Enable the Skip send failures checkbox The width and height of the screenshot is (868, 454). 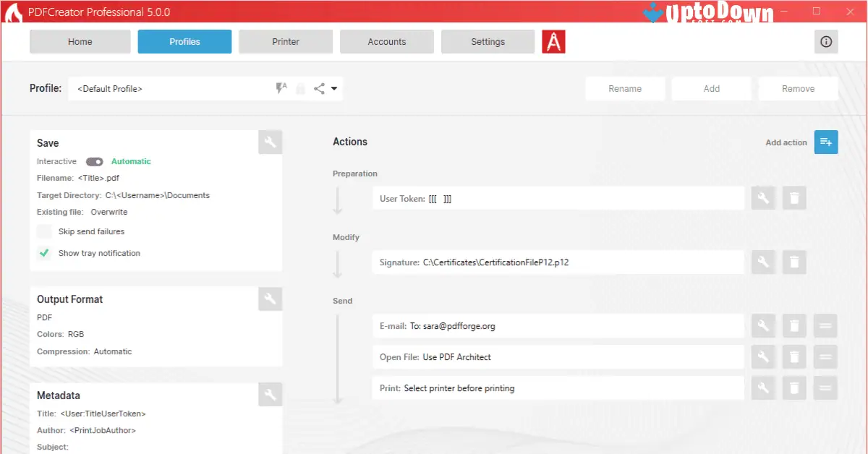click(x=43, y=231)
